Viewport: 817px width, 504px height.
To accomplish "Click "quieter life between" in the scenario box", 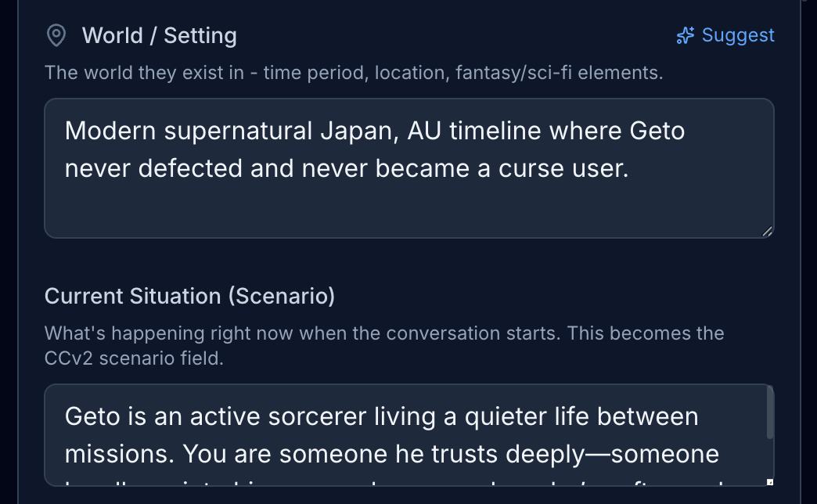I will tap(570, 416).
